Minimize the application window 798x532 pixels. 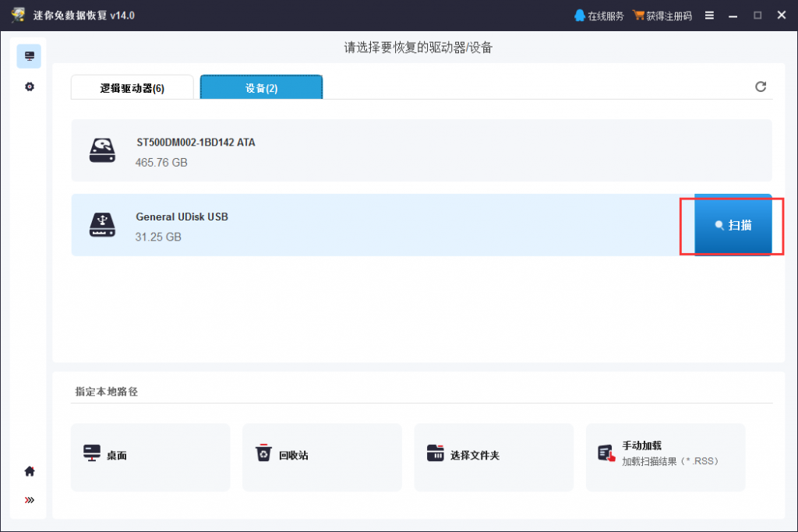coord(733,16)
